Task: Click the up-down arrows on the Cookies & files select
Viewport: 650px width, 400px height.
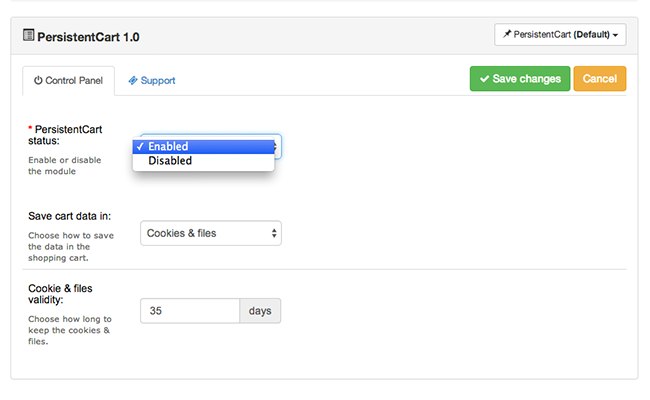Action: point(274,233)
